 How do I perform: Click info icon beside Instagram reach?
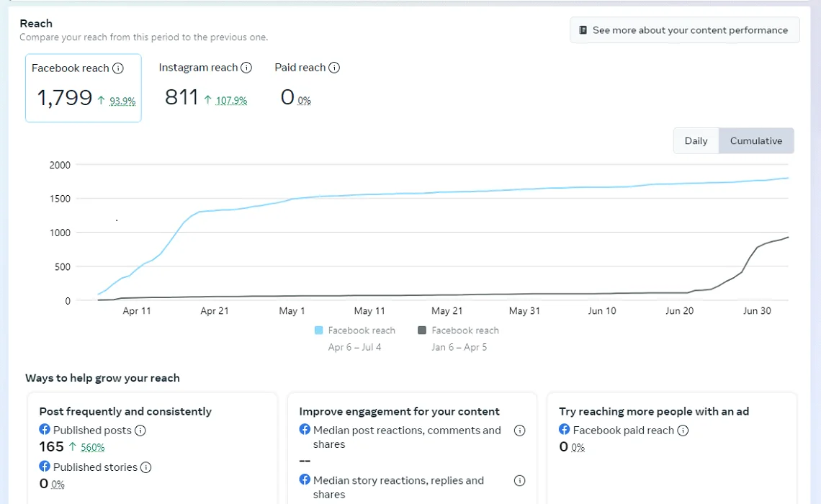click(x=246, y=68)
